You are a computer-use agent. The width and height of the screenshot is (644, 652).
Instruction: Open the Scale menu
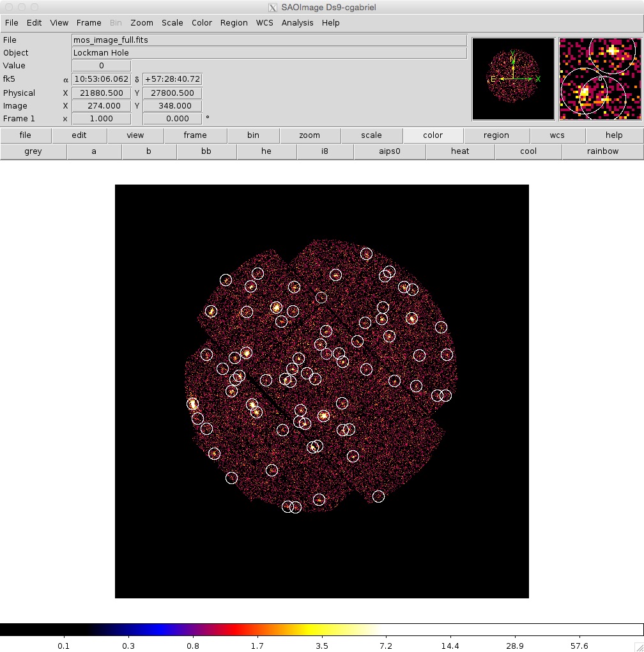pos(172,23)
